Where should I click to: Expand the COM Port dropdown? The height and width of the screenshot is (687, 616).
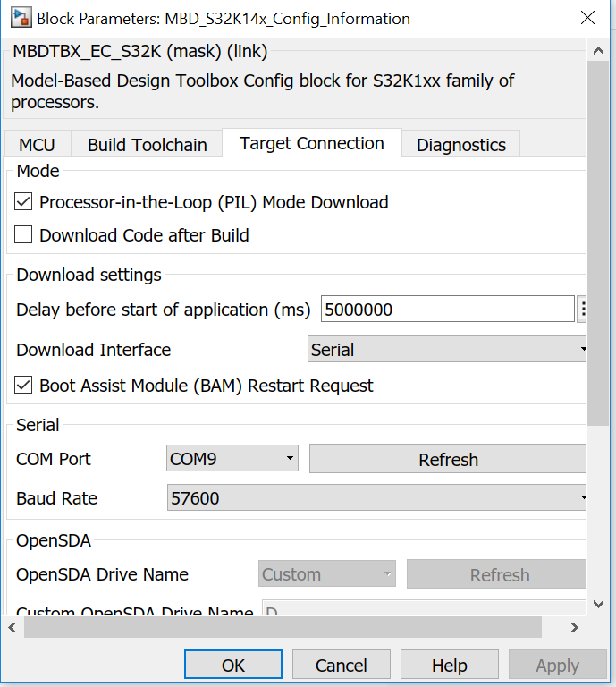[x=232, y=459]
